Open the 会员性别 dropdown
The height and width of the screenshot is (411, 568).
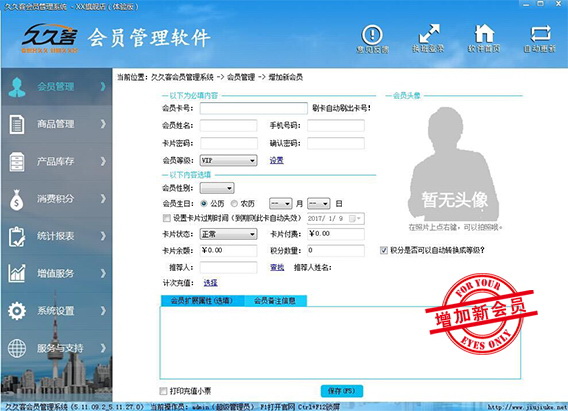pos(217,188)
